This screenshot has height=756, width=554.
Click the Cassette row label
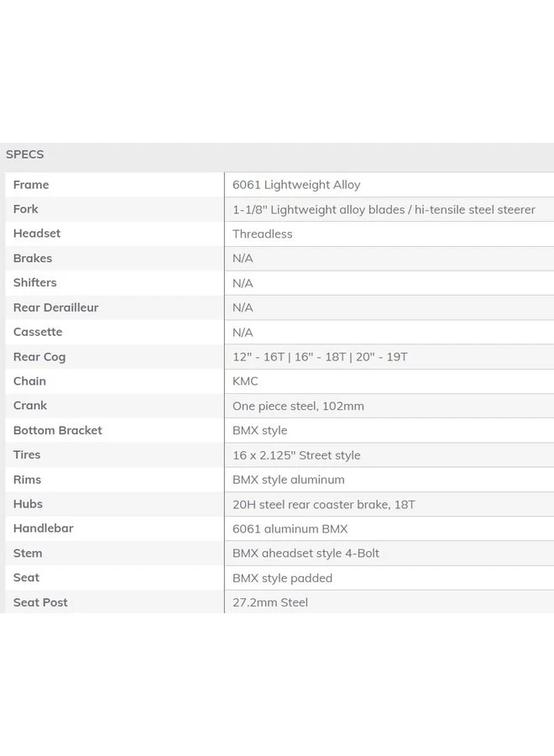click(x=38, y=332)
